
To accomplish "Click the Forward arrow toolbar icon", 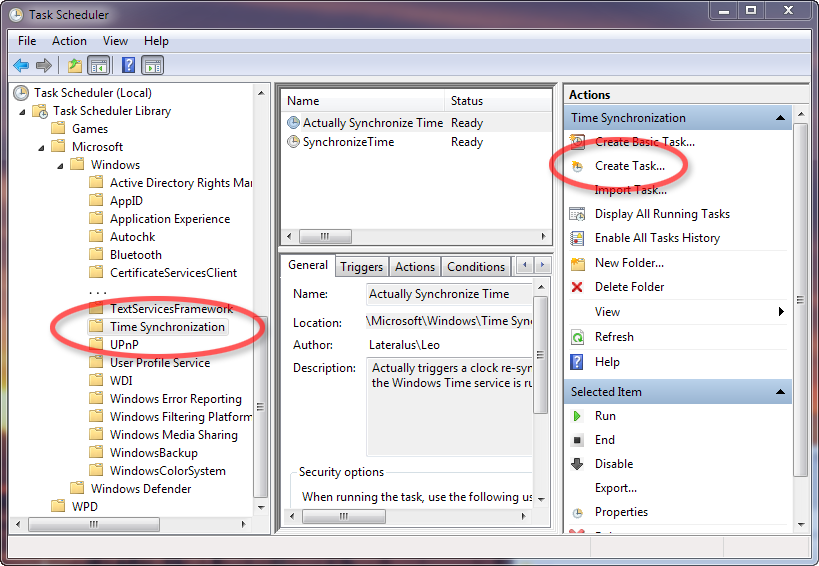I will click(x=44, y=66).
